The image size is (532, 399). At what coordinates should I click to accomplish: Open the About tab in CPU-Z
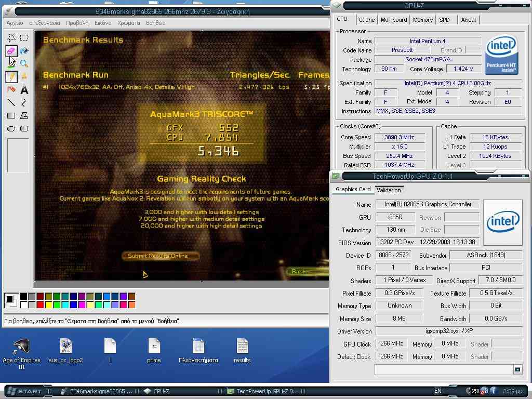[468, 20]
